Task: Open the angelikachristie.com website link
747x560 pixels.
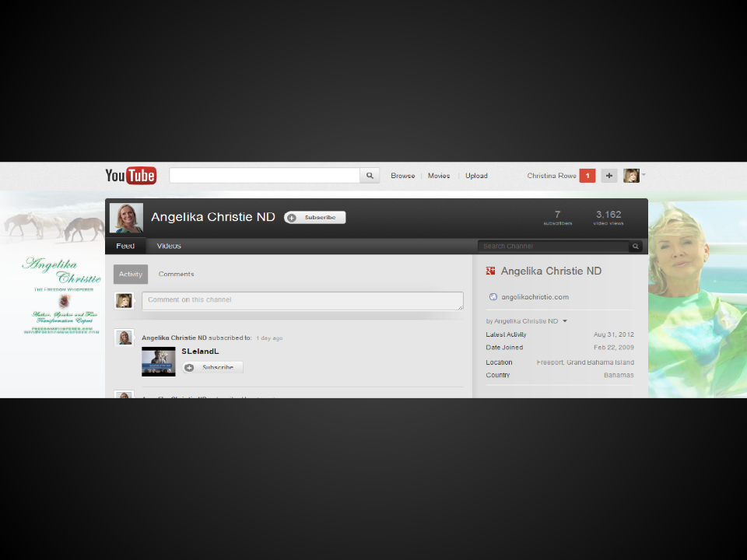Action: (535, 297)
